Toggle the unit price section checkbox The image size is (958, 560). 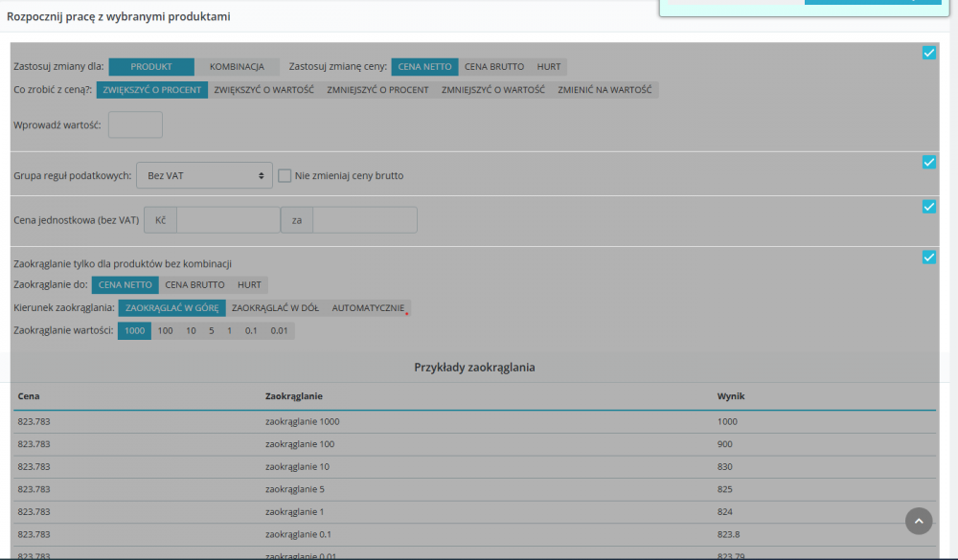point(928,207)
